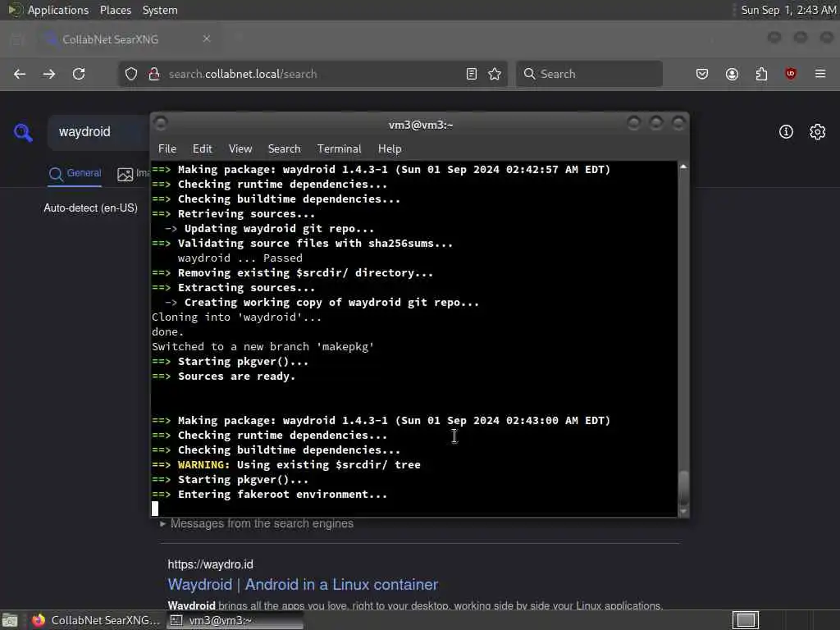840x630 pixels.
Task: Open SearXNG preferences gear icon
Action: pyautogui.click(x=818, y=132)
